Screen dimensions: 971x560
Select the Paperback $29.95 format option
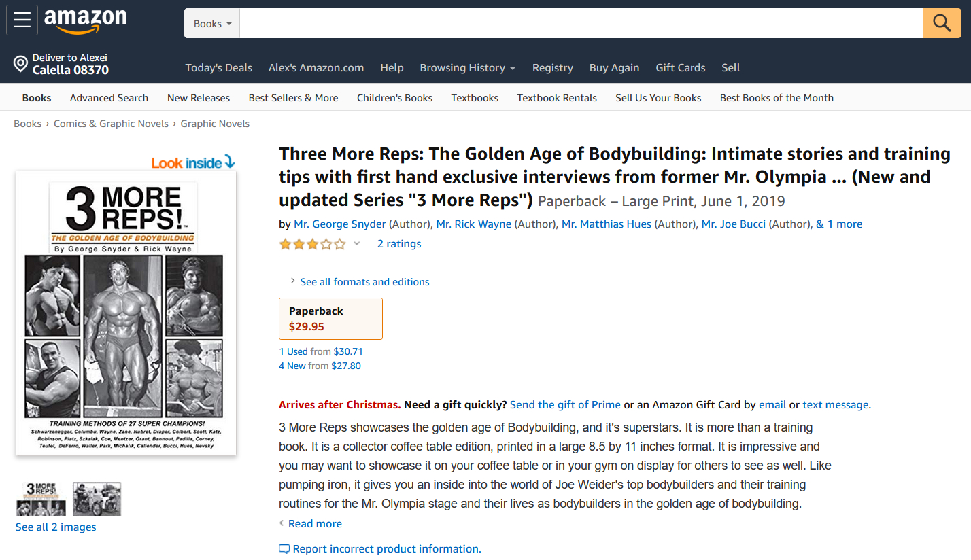(x=330, y=319)
